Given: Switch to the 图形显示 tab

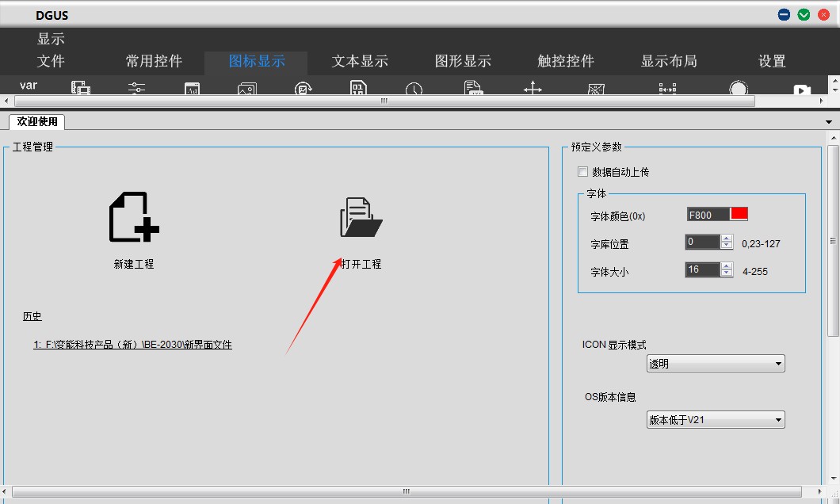Looking at the screenshot, I should pos(463,61).
